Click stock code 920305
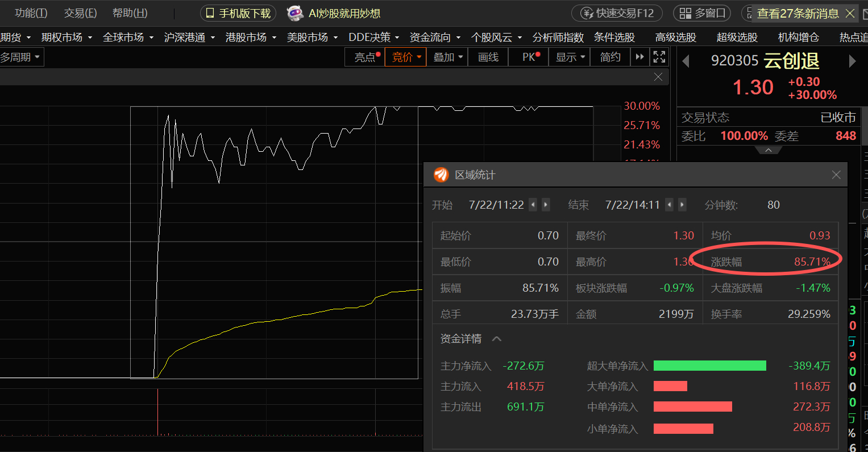Image resolution: width=868 pixels, height=452 pixels. 734,61
